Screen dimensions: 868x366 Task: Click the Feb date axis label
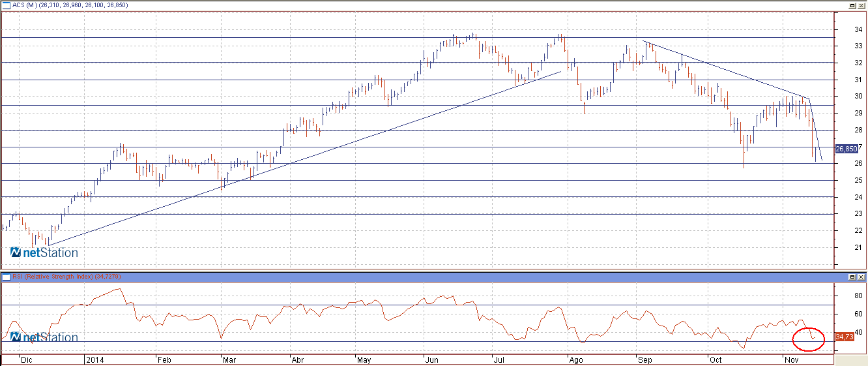[165, 359]
